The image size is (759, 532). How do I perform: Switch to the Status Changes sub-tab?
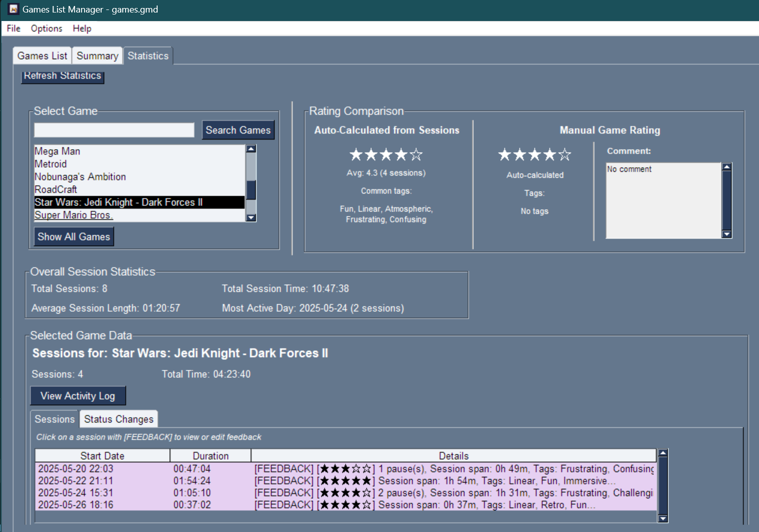point(119,419)
